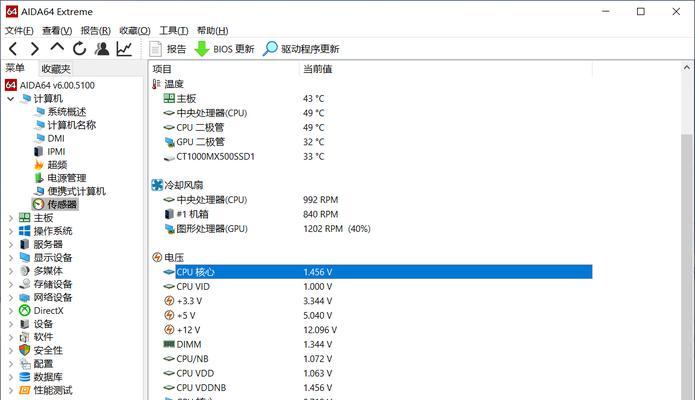
Task: Click the DirectX Xbox icon
Action: pyautogui.click(x=25, y=311)
